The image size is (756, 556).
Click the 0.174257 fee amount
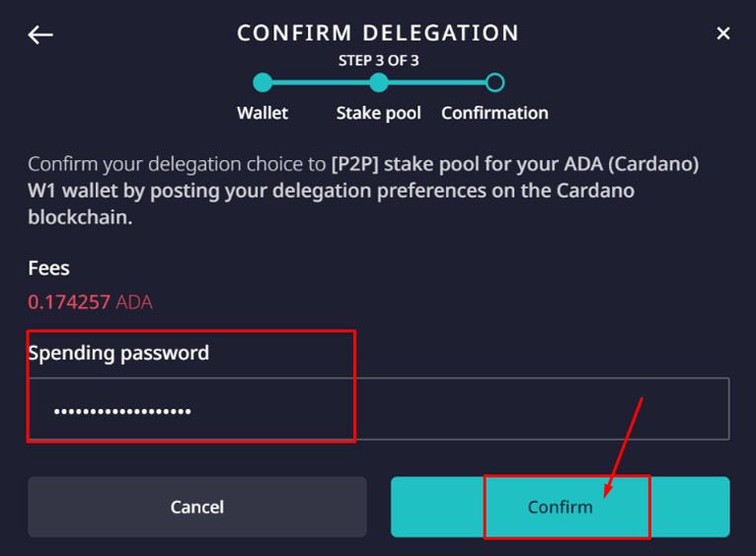pos(69,301)
